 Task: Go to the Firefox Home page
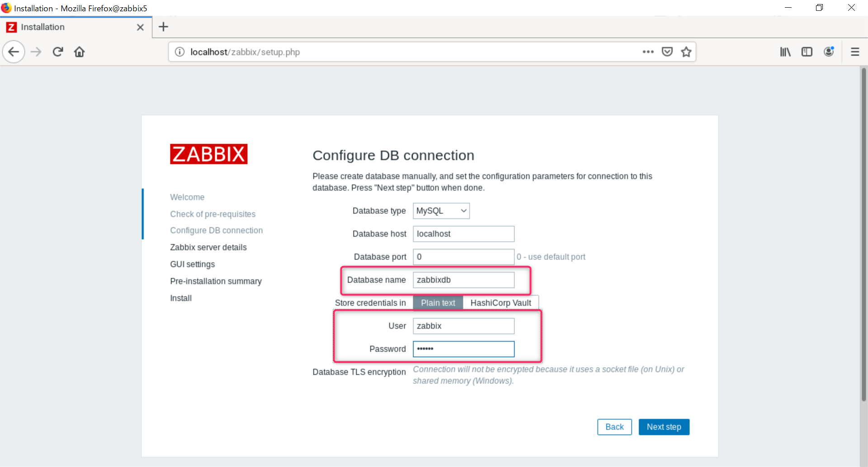[x=80, y=52]
